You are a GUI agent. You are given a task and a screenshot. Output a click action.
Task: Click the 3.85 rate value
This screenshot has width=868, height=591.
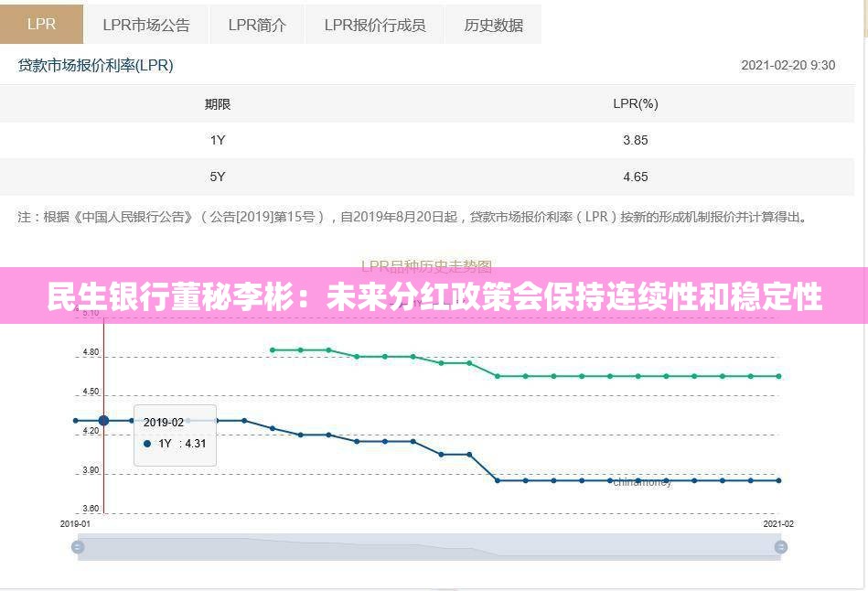[x=636, y=140]
